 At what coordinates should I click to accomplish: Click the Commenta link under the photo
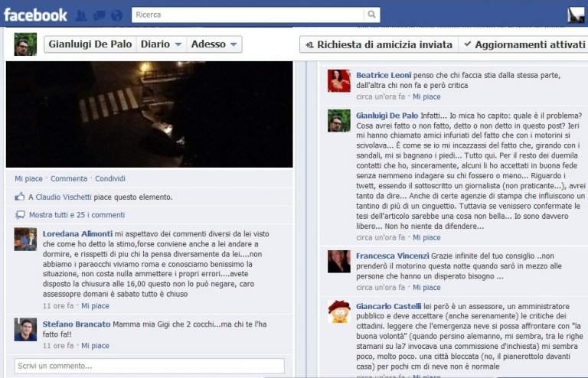(x=69, y=179)
